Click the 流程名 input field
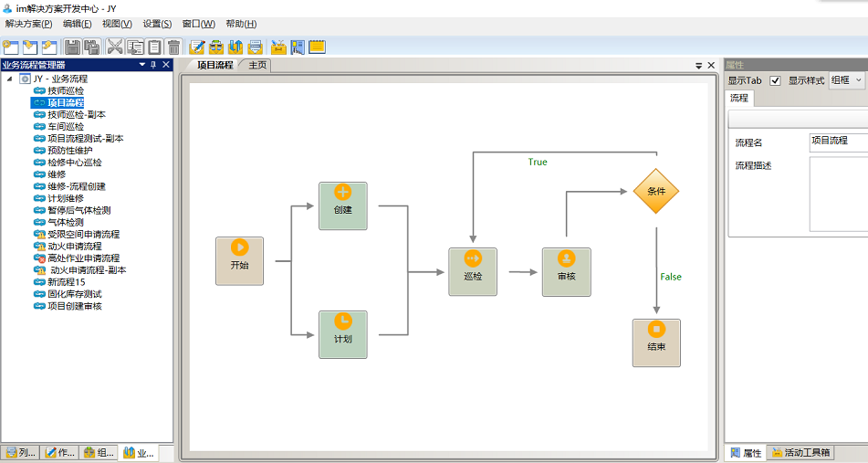This screenshot has width=868, height=463. click(838, 141)
